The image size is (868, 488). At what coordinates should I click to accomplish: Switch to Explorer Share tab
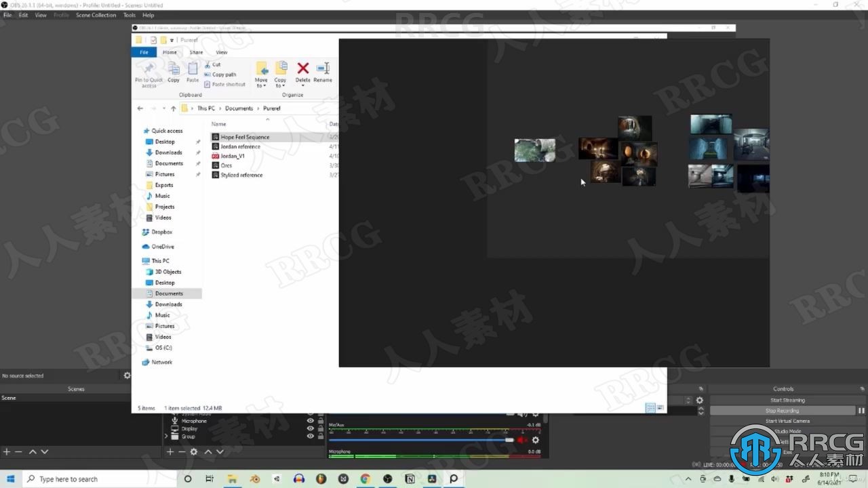(196, 52)
